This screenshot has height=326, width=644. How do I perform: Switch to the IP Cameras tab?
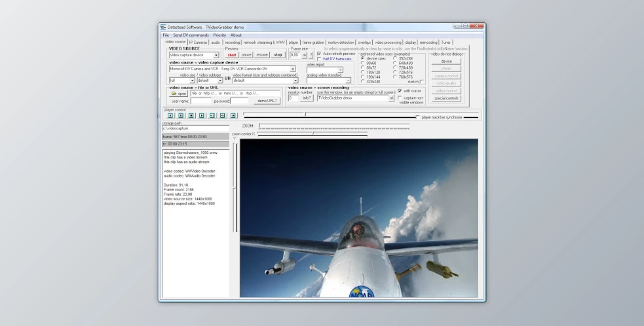click(199, 43)
